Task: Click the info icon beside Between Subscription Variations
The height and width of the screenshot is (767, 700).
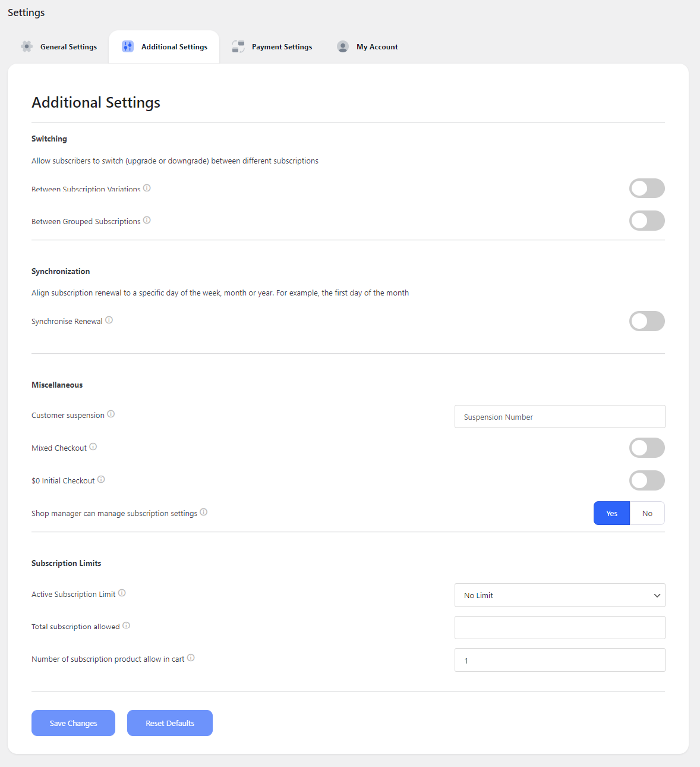Action: tap(147, 188)
